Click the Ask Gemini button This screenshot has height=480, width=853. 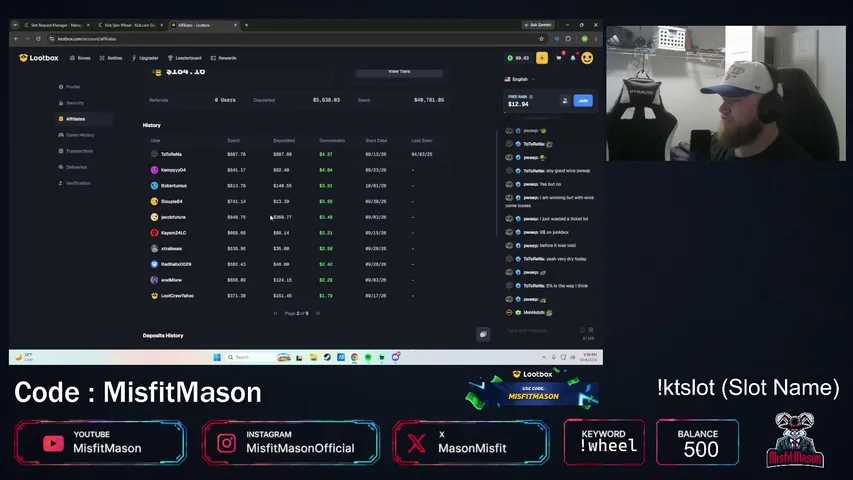coord(537,25)
